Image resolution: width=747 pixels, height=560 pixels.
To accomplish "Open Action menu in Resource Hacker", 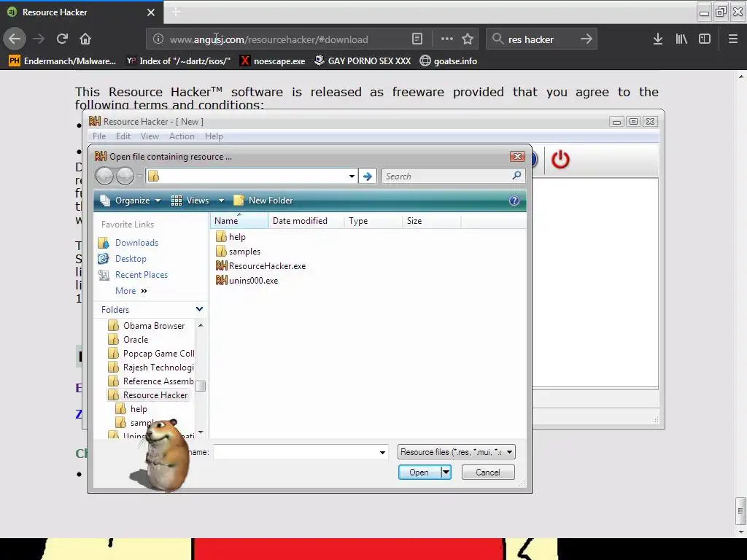I will [182, 136].
